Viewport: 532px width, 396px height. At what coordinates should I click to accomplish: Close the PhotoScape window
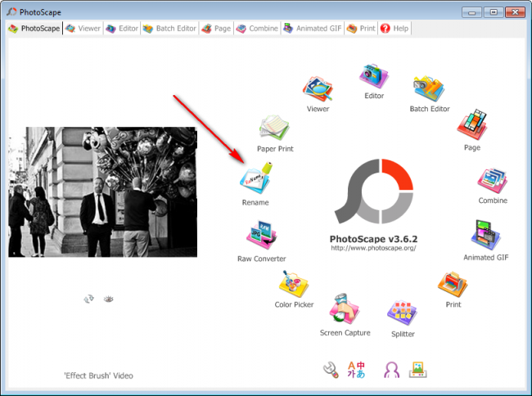point(515,12)
